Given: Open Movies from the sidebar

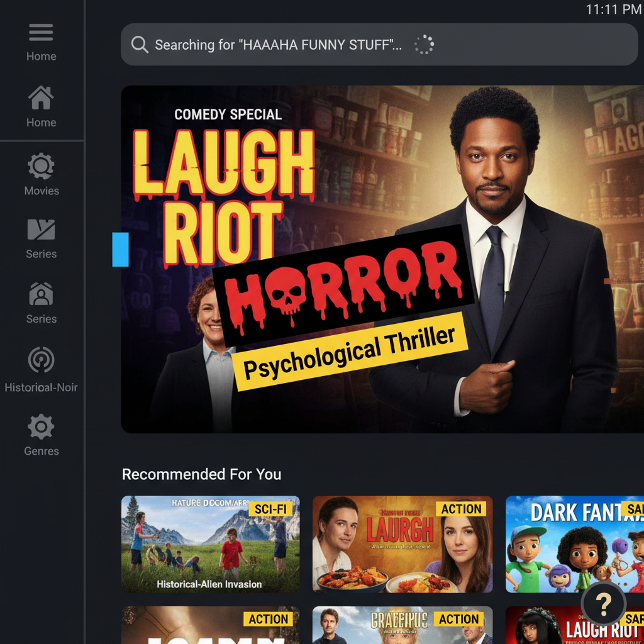Looking at the screenshot, I should pyautogui.click(x=41, y=167).
